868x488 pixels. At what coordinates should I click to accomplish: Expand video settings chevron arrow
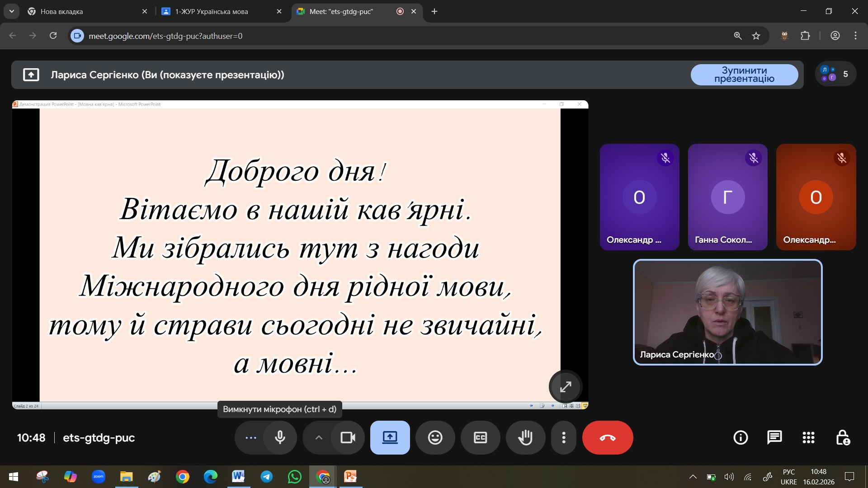coord(319,437)
